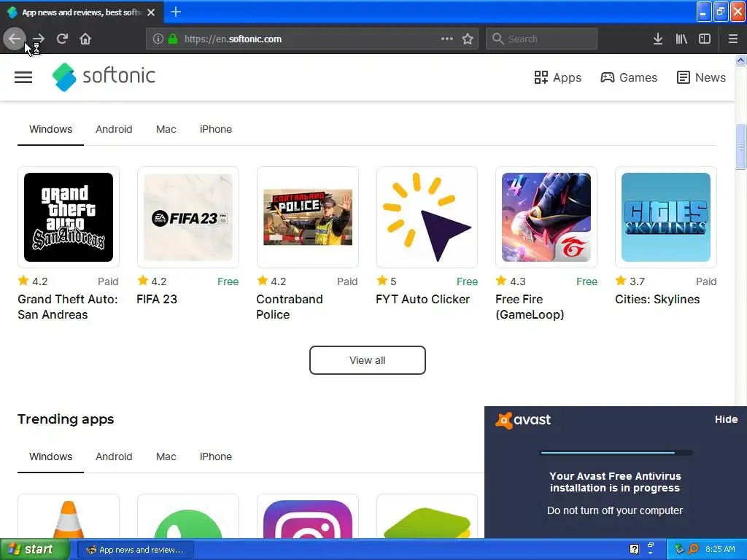Open the Downloads arrow icon

pos(657,39)
